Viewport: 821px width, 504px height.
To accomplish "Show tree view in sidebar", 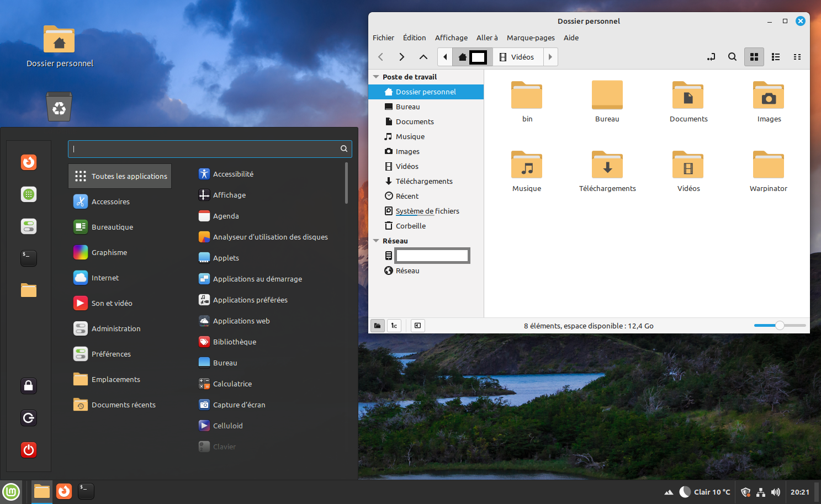I will (394, 326).
